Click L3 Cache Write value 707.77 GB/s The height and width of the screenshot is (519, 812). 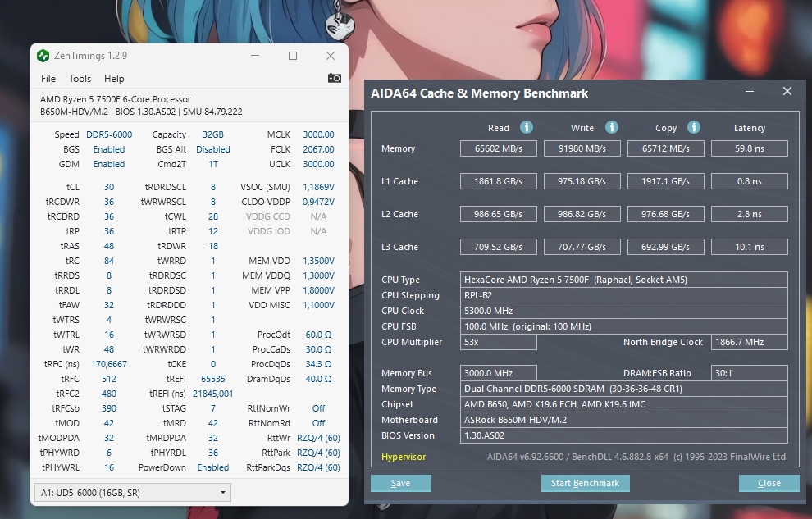582,247
